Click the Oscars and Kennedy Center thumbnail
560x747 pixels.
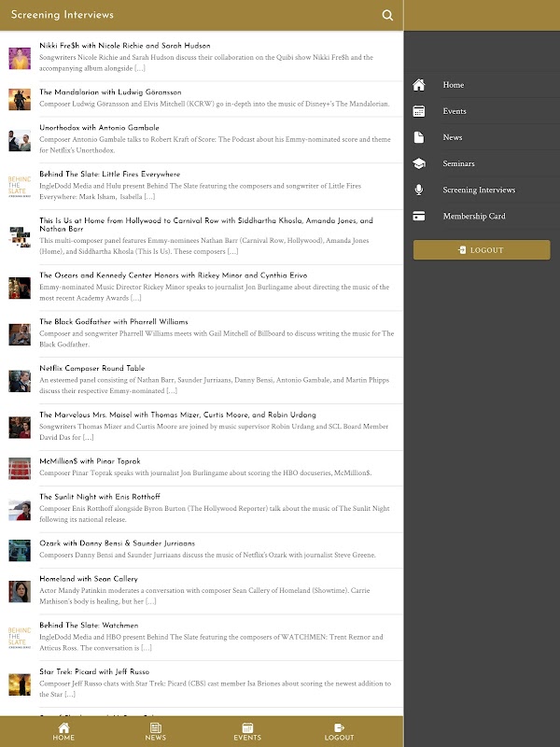[20, 288]
